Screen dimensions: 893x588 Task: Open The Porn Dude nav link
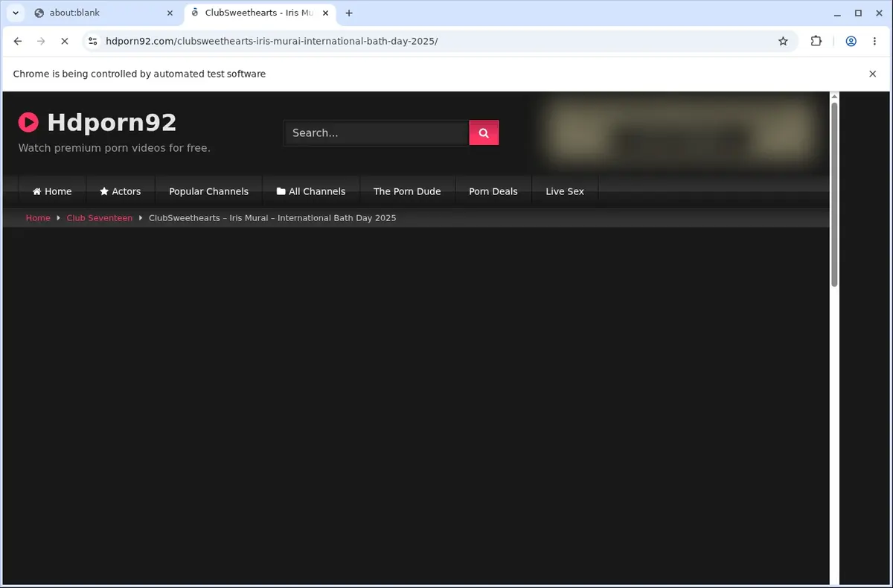[x=407, y=191]
